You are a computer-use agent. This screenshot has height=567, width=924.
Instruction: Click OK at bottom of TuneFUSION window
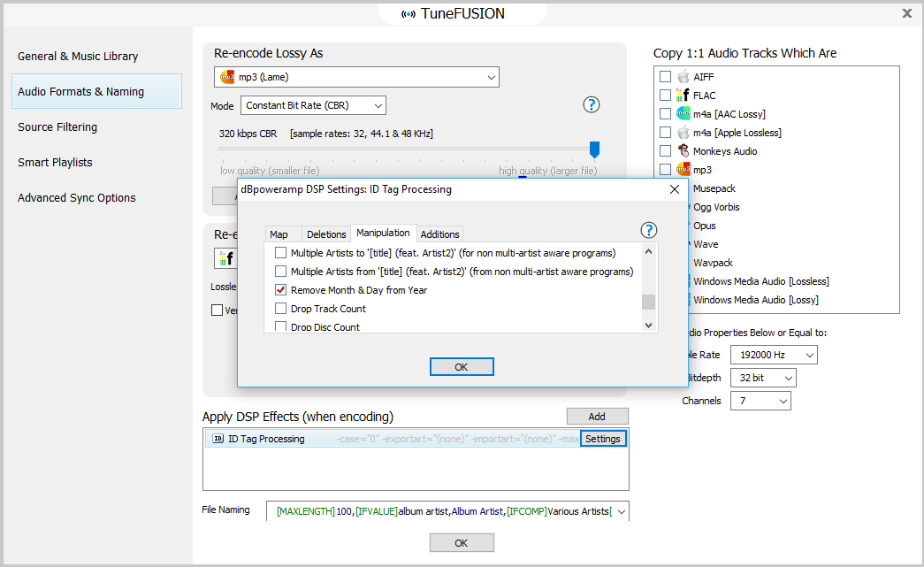tap(462, 543)
